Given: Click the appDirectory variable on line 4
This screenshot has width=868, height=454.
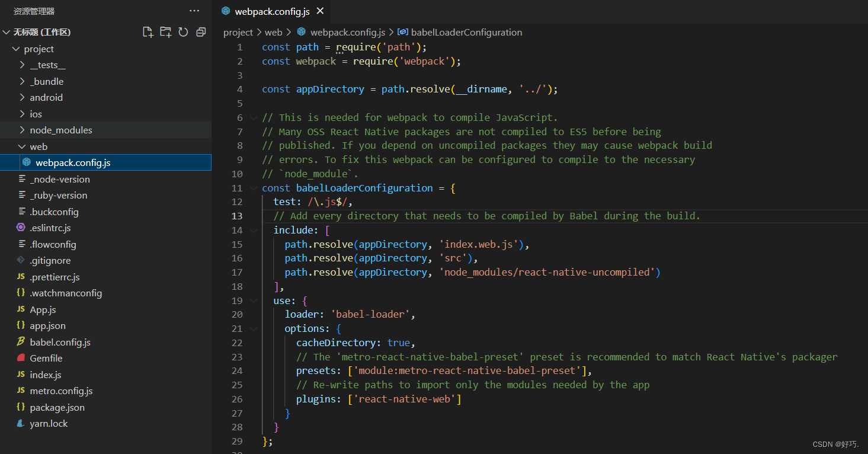Looking at the screenshot, I should tap(330, 89).
